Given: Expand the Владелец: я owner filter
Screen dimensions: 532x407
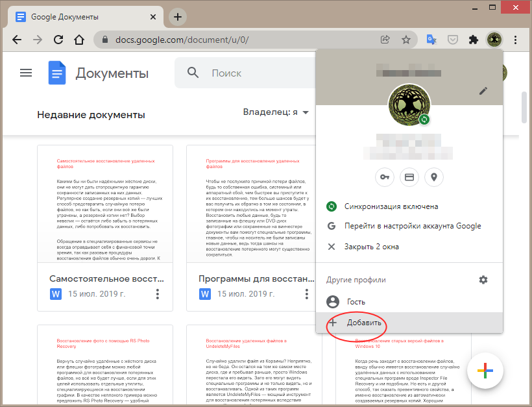Looking at the screenshot, I should (x=276, y=112).
